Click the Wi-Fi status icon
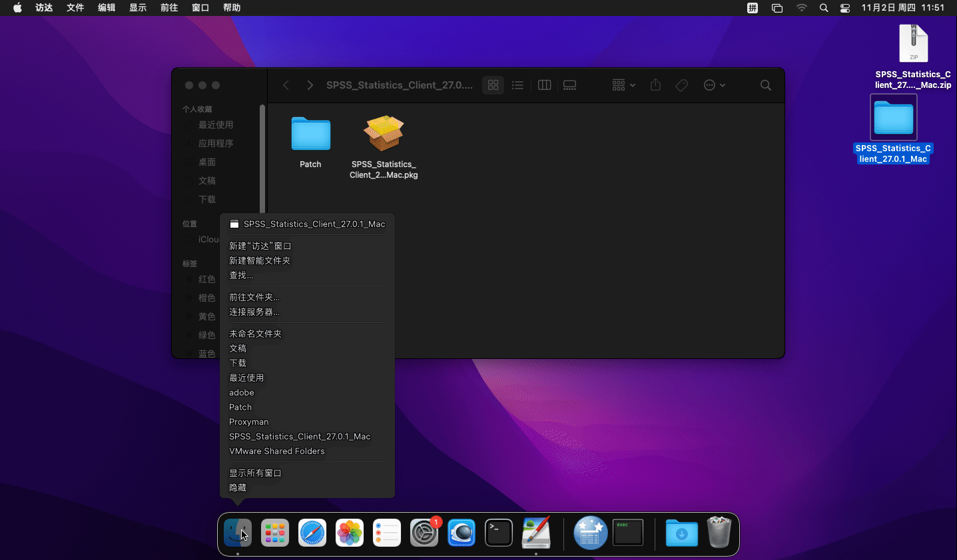 (802, 8)
